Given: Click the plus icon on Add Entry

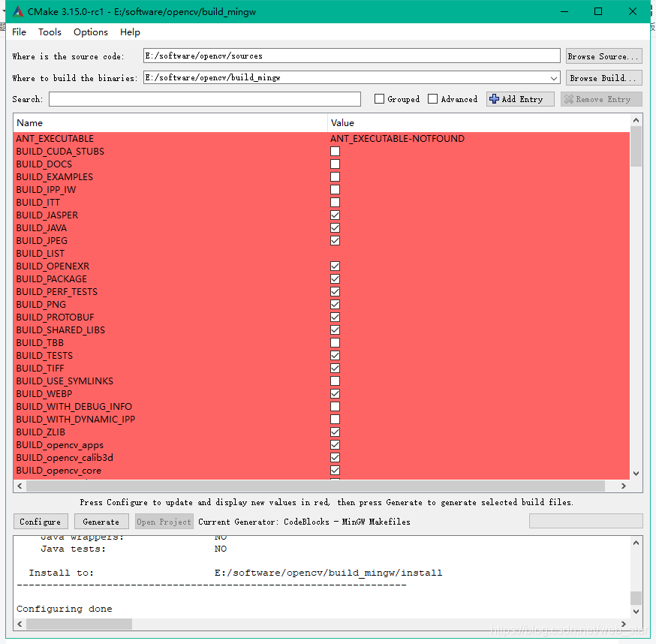Looking at the screenshot, I should coord(494,99).
